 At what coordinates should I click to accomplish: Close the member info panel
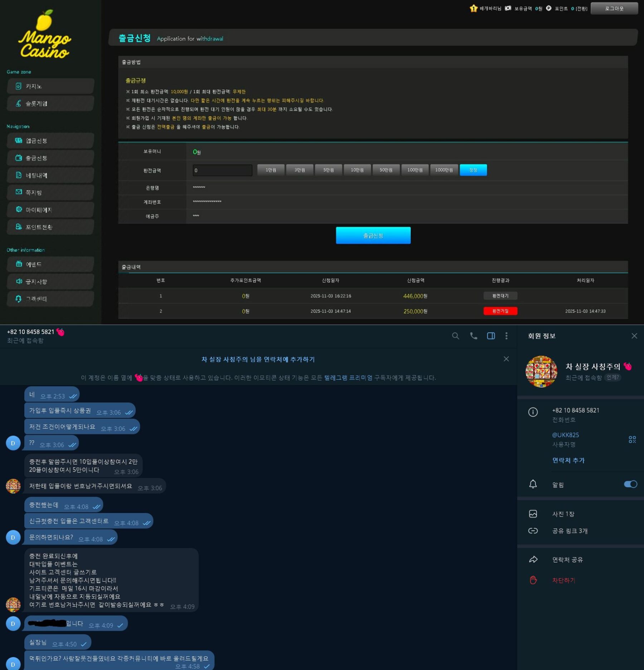634,336
